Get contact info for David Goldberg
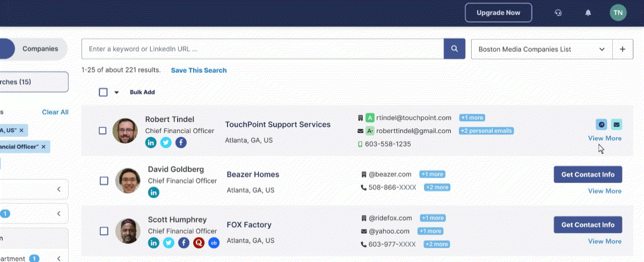This screenshot has height=262, width=644. (588, 174)
